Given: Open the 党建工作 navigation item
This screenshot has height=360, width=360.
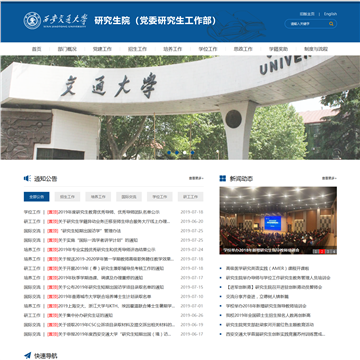Looking at the screenshot, I should point(102,49).
